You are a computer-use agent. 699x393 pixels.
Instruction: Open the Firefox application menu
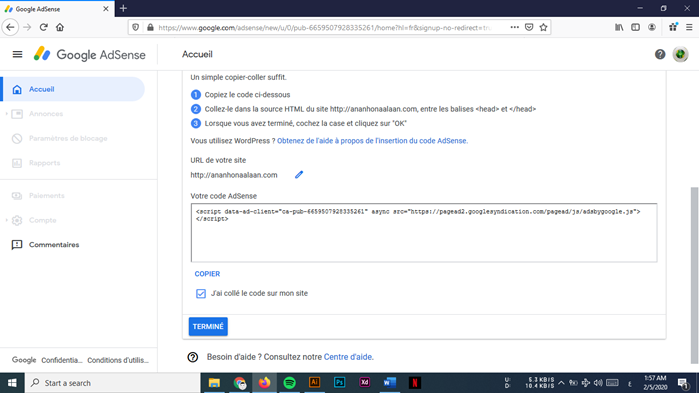(689, 27)
